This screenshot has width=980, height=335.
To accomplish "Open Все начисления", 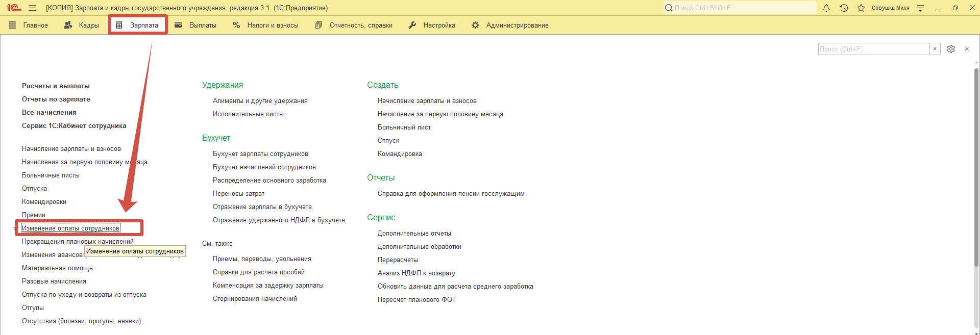I will click(x=49, y=113).
